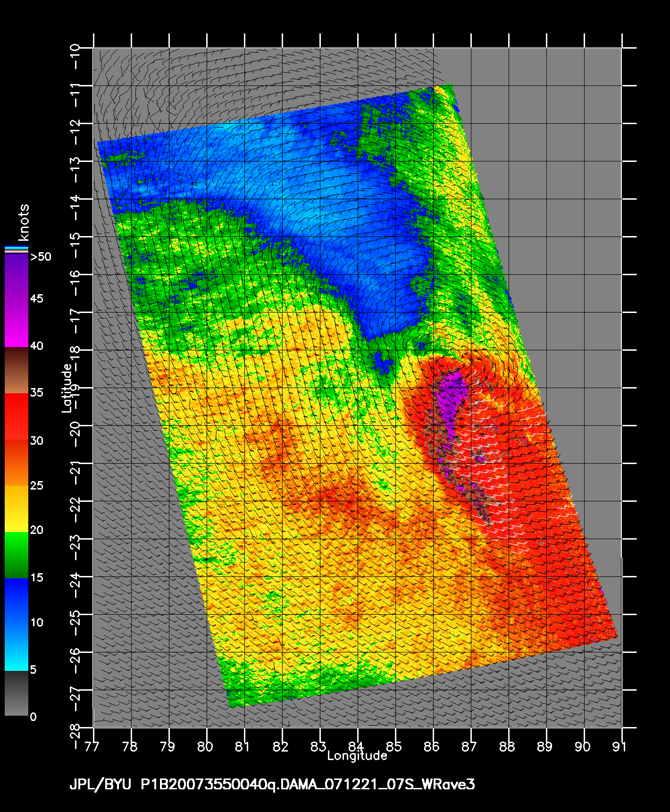Click the longitude axis label '79'
This screenshot has height=812, width=670.
pyautogui.click(x=167, y=747)
